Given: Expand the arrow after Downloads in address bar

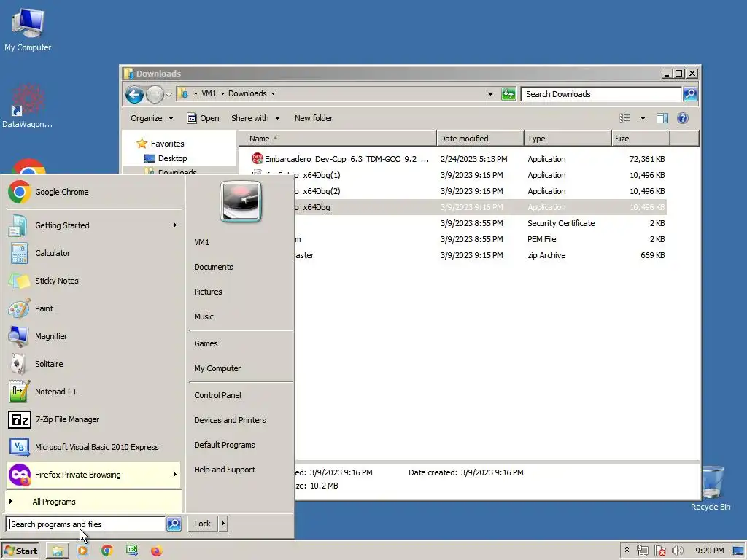Looking at the screenshot, I should click(273, 94).
